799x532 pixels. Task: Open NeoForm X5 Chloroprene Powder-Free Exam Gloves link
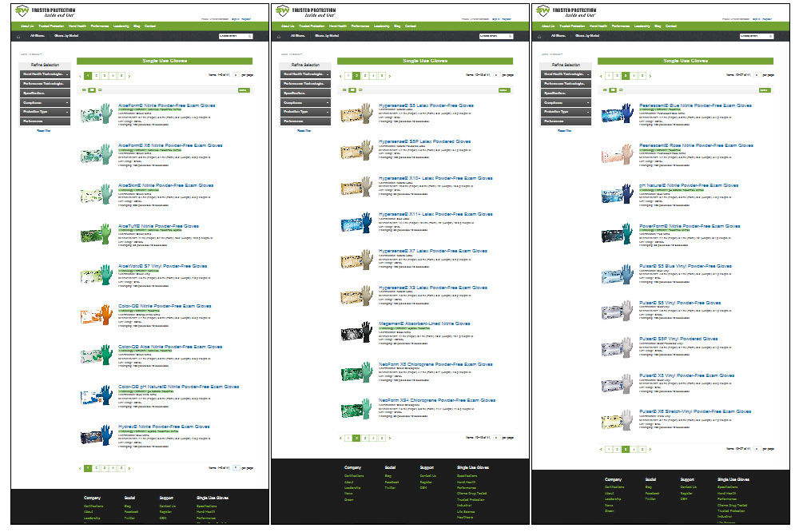tap(435, 364)
